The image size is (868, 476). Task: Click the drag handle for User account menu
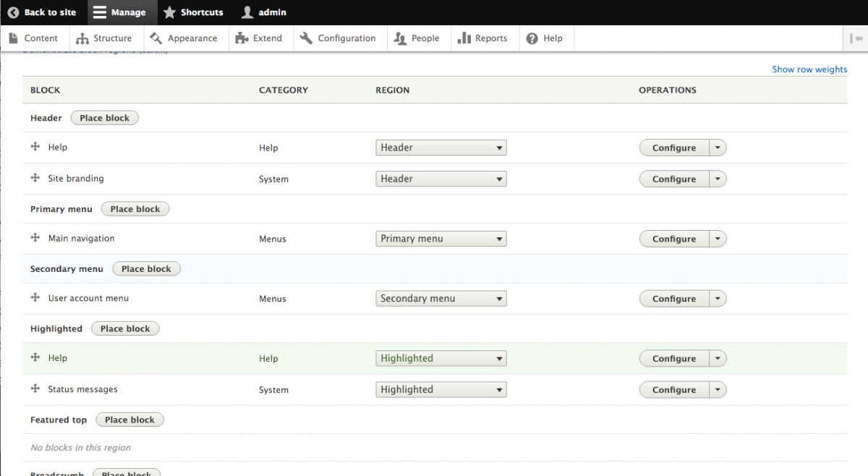click(x=35, y=298)
